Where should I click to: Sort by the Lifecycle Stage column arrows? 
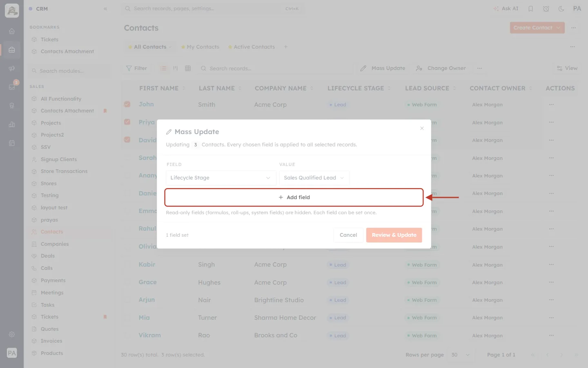pos(389,88)
